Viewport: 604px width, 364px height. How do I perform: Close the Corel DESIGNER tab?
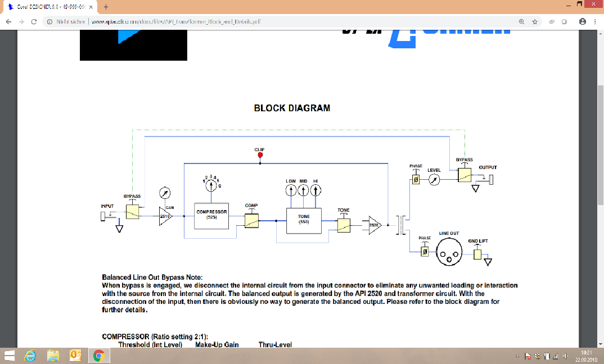90,7
